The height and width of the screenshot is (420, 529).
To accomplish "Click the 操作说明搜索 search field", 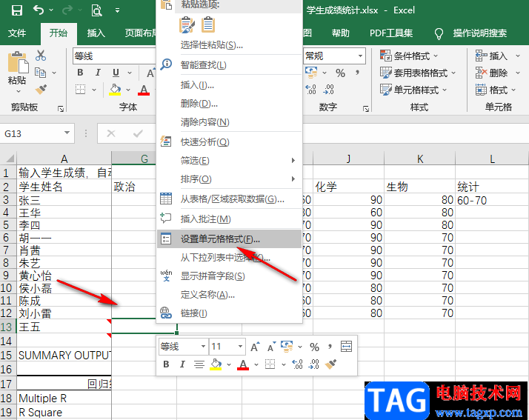I will 480,33.
